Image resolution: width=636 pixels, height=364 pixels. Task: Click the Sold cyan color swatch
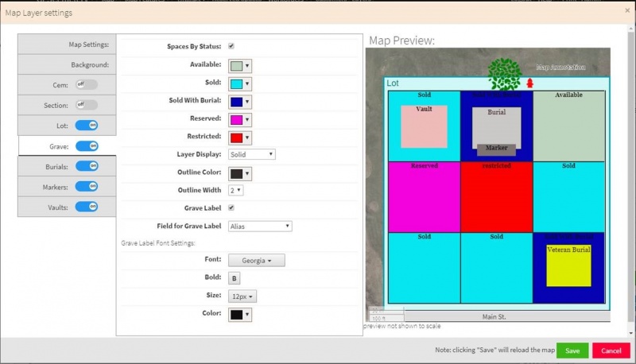pos(236,84)
